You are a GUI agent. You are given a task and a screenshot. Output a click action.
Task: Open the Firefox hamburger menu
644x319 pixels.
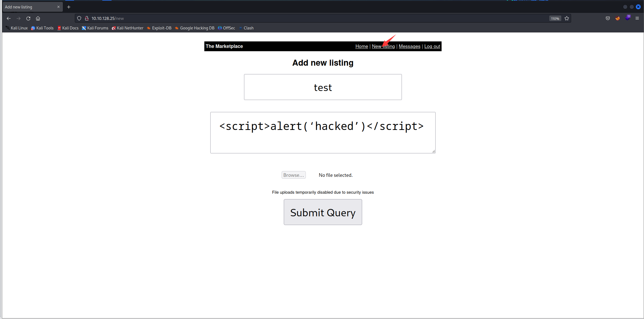(637, 19)
